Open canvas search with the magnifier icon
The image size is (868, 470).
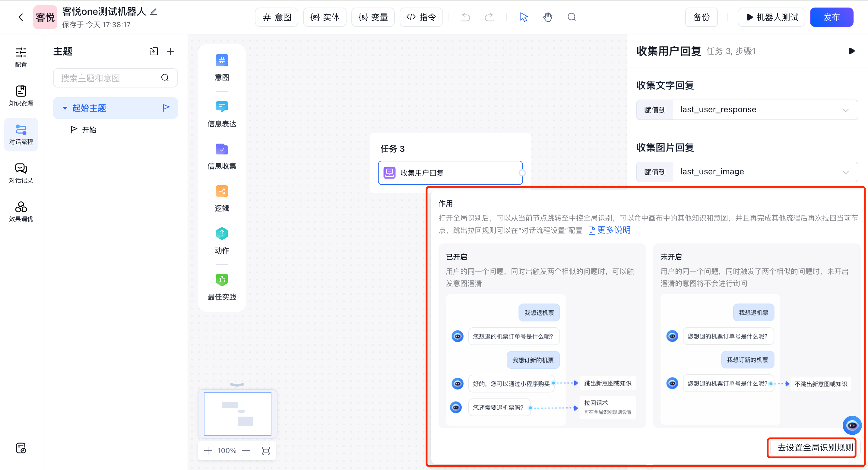(572, 17)
